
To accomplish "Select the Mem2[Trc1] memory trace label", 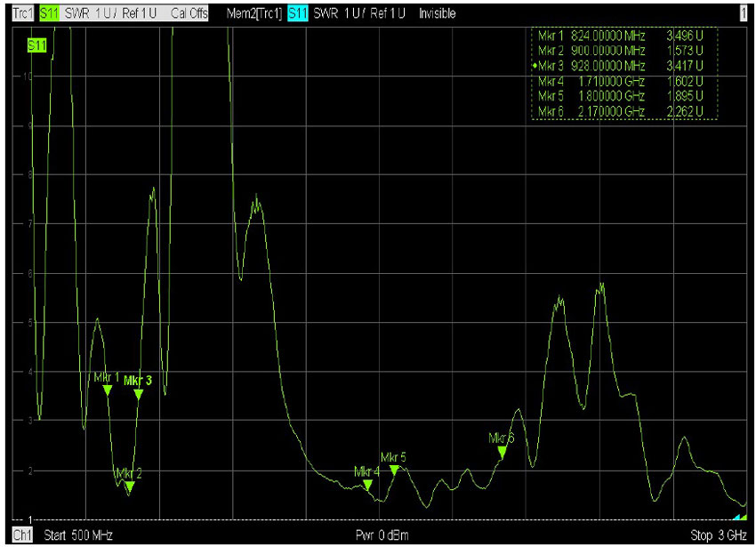I will 254,13.
